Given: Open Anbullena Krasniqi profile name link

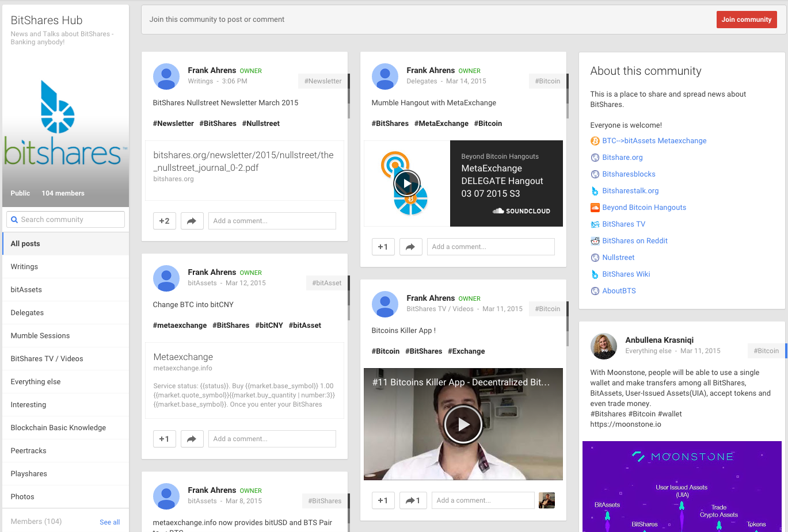Looking at the screenshot, I should [x=660, y=340].
